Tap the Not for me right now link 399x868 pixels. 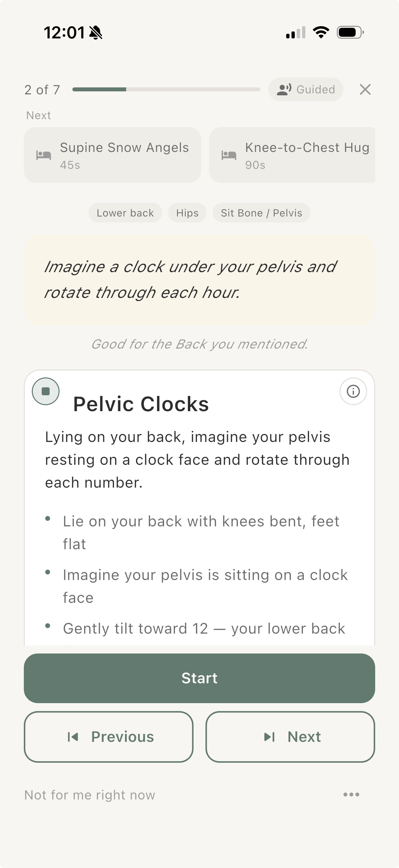point(89,794)
